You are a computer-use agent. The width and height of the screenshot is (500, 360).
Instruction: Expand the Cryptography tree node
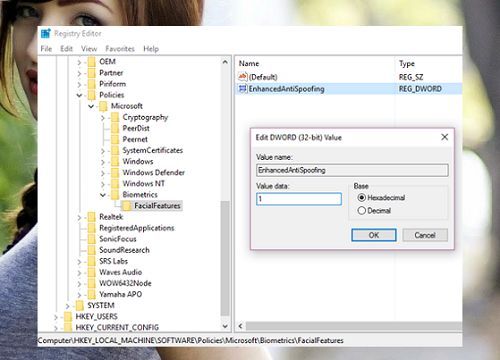(x=103, y=118)
